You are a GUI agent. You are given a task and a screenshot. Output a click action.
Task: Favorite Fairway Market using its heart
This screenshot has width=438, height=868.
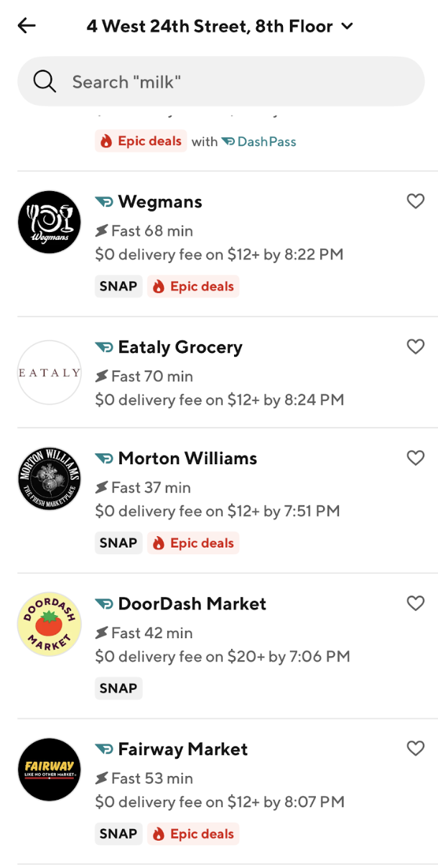415,748
